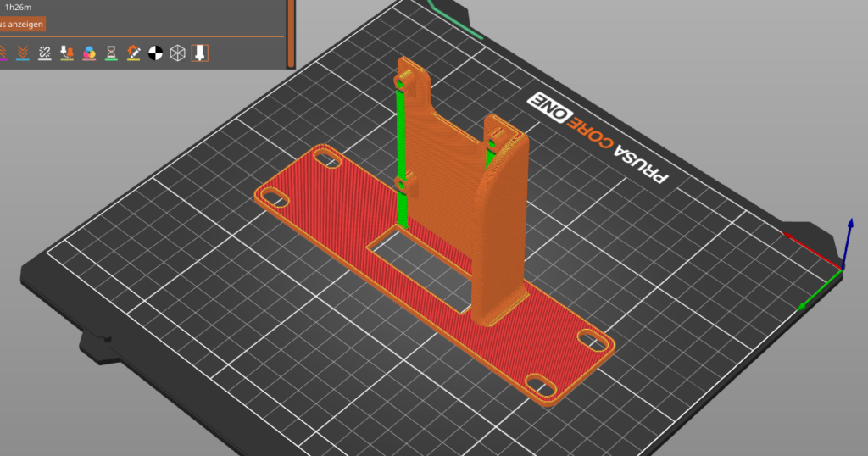Toggle wipe moves visibility icon
This screenshot has height=456, width=868.
[23, 53]
